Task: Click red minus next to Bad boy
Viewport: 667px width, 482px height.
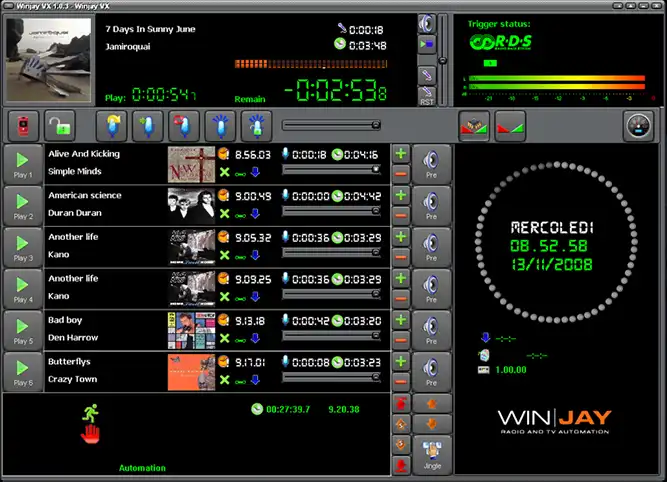Action: [x=401, y=340]
